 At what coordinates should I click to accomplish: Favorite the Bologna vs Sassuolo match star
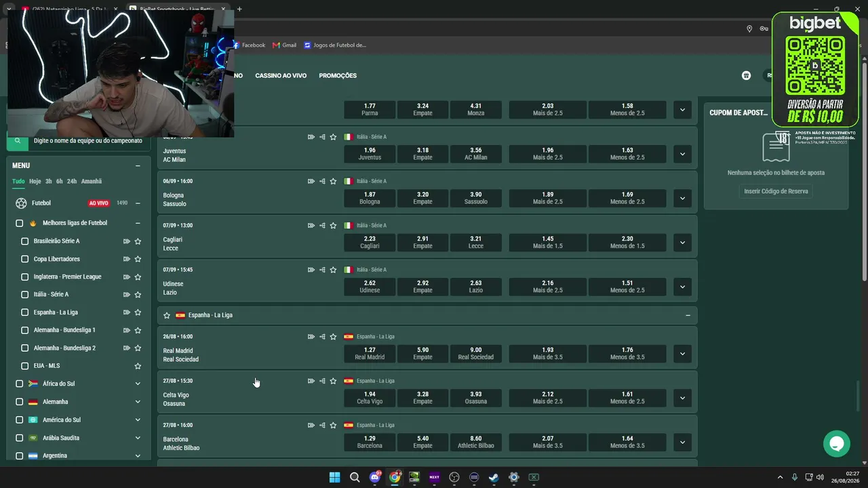coord(333,181)
